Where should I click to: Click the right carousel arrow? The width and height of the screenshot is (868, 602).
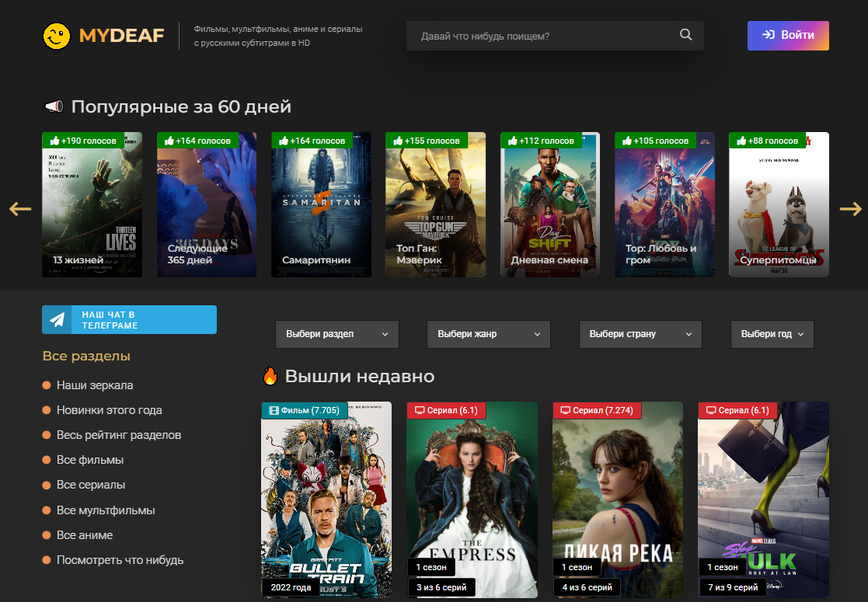pyautogui.click(x=850, y=209)
